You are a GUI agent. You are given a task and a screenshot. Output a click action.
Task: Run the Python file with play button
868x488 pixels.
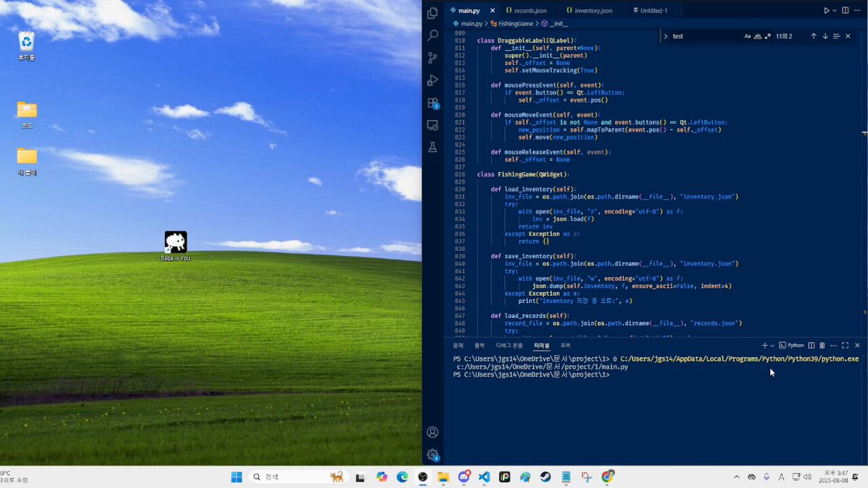[x=827, y=11]
